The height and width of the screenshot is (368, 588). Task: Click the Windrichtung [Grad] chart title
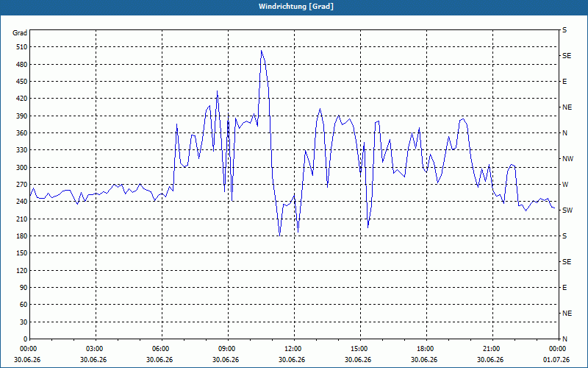[296, 7]
